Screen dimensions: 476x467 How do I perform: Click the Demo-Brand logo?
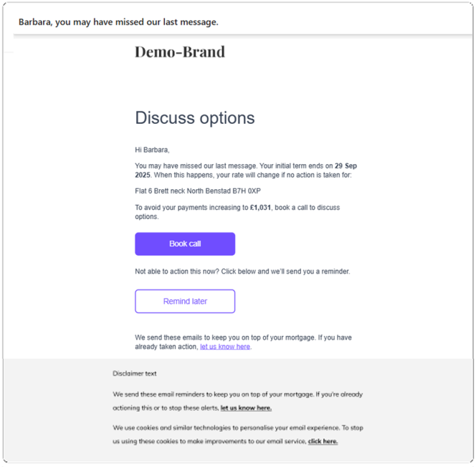[x=180, y=52]
